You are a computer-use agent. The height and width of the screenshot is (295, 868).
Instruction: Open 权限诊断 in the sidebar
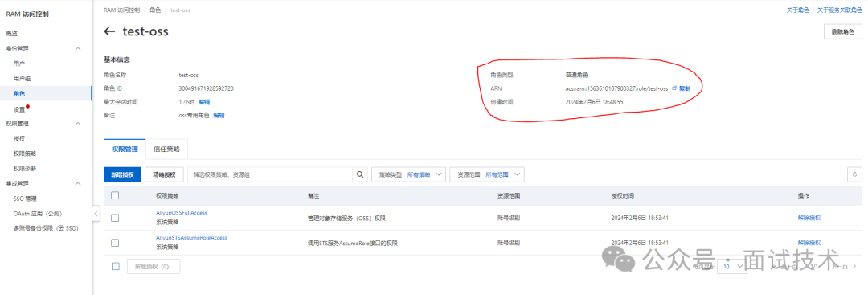(x=26, y=169)
